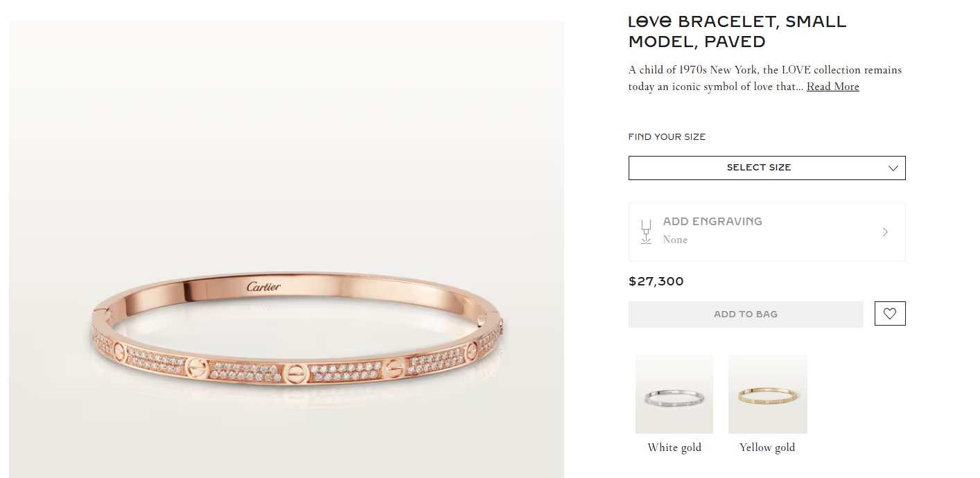The width and height of the screenshot is (980, 478).
Task: Expand the size dropdown chevron arrow
Action: 893,168
